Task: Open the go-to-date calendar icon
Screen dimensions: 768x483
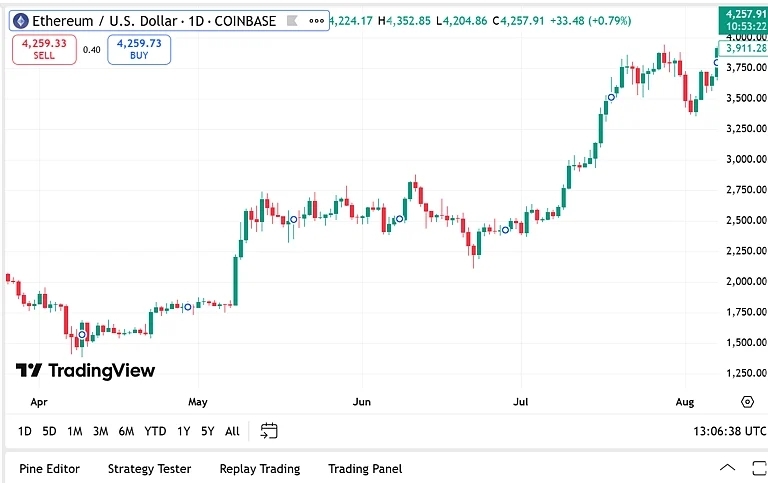Action: point(268,431)
